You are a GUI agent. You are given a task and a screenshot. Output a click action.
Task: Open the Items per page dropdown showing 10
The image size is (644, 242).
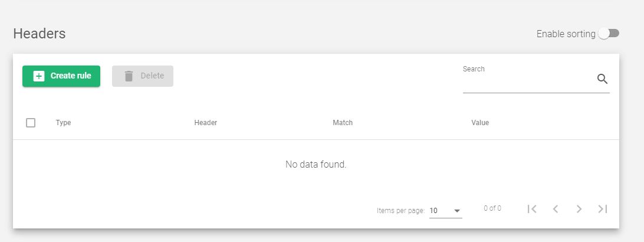point(446,211)
